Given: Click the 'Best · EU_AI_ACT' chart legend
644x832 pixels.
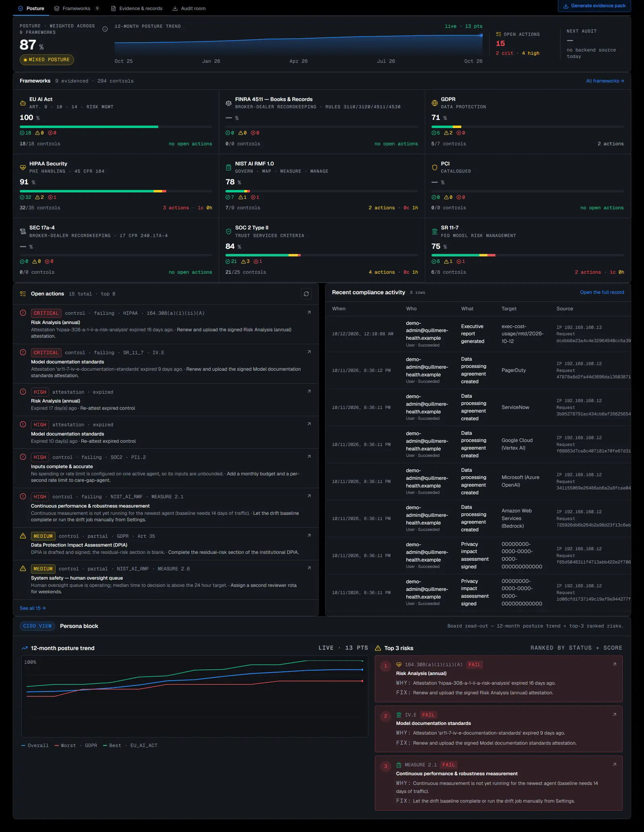Looking at the screenshot, I should (x=130, y=745).
